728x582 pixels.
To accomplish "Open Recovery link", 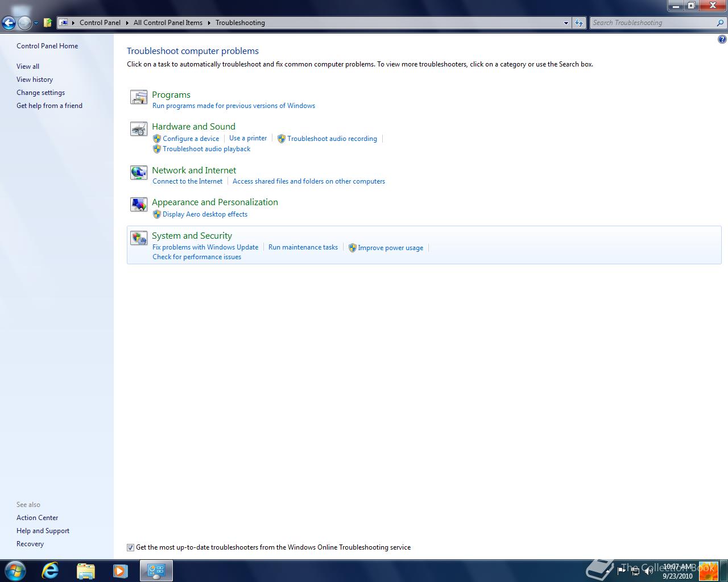I will point(30,544).
